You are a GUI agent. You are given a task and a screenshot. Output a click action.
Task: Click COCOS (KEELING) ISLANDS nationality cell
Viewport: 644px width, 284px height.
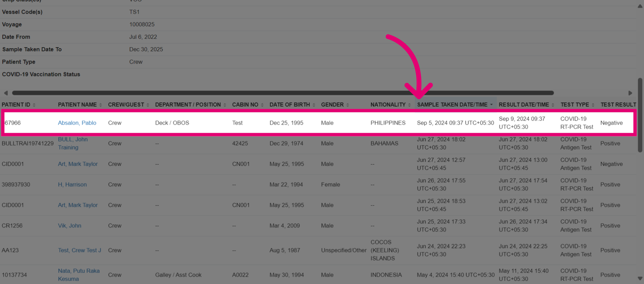pos(385,250)
